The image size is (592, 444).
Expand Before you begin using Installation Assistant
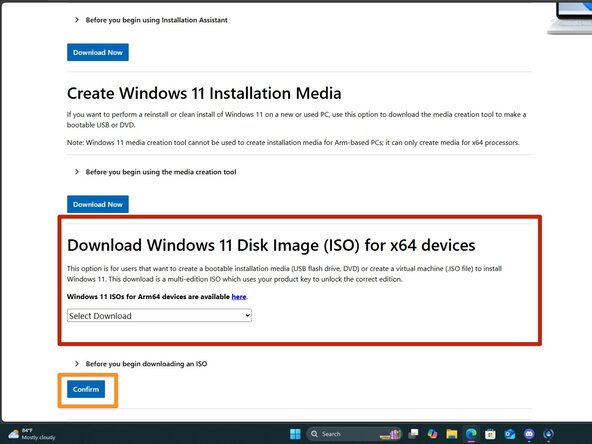pos(151,20)
